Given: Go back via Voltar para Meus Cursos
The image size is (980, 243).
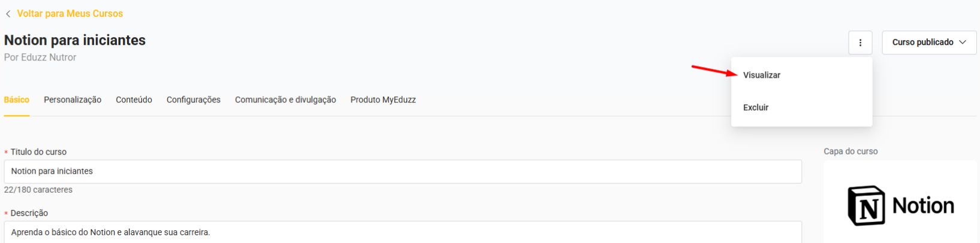Looking at the screenshot, I should pos(70,14).
